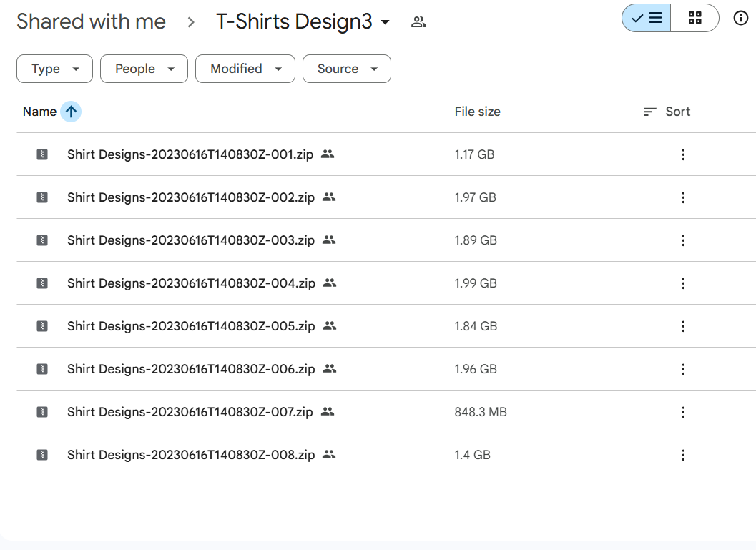The image size is (756, 550).
Task: Select Shirt Designs-20230616T140830Z-005.zip file name
Action: pyautogui.click(x=191, y=326)
